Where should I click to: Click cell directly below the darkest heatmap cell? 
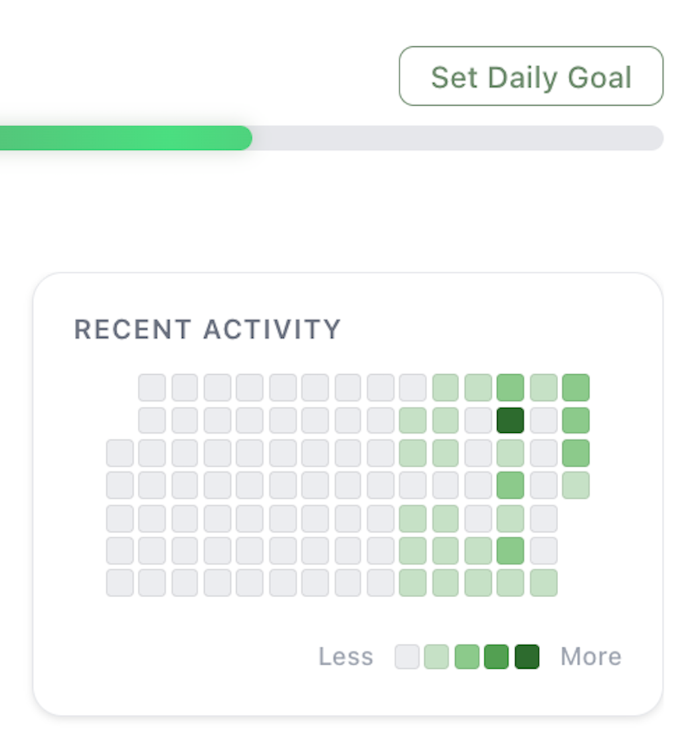[510, 453]
